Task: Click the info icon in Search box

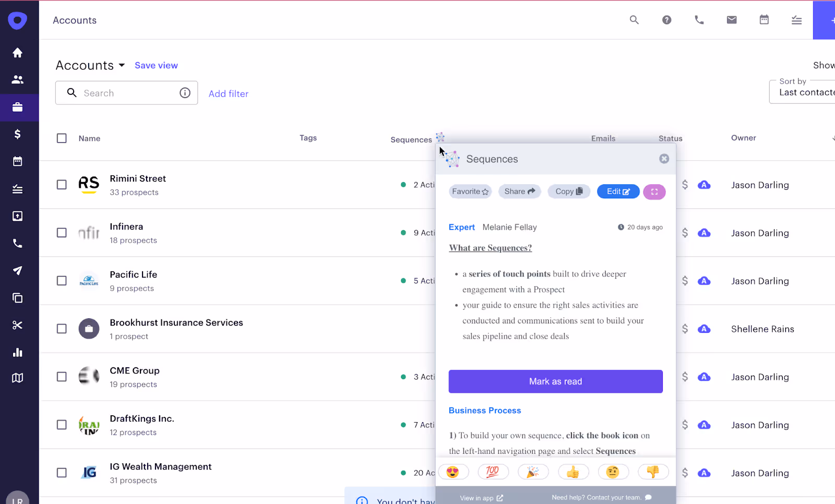Action: pyautogui.click(x=185, y=93)
